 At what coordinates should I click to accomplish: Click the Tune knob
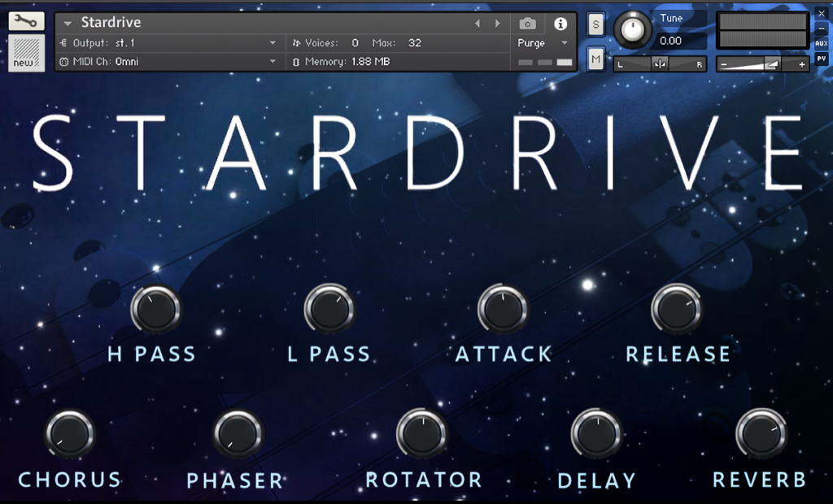[x=633, y=30]
